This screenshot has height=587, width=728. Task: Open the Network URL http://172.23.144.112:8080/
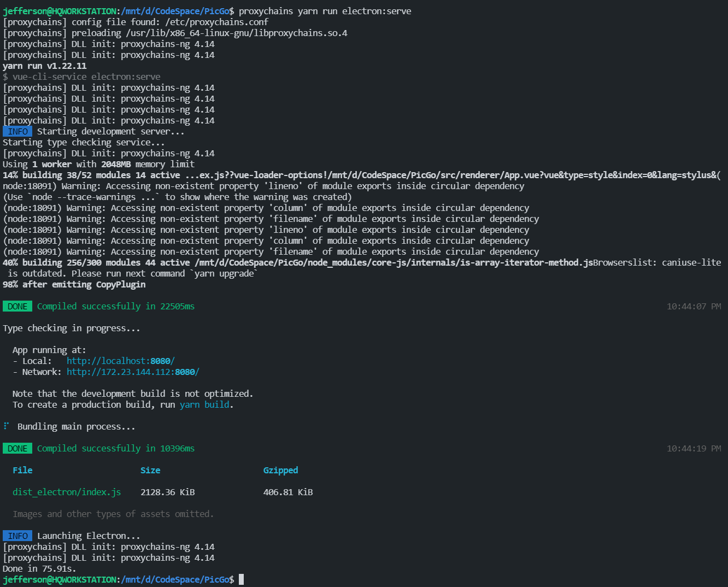(x=132, y=372)
